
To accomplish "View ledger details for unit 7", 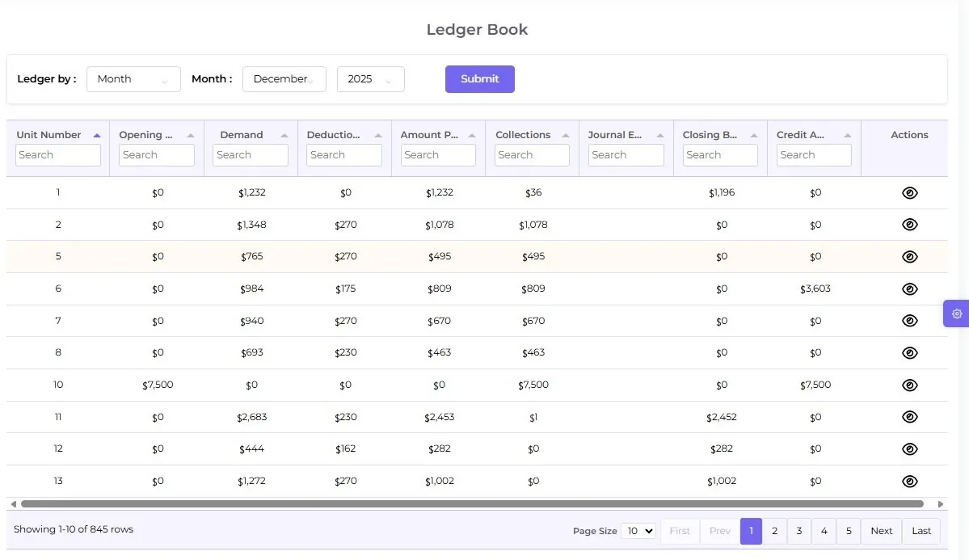I will (x=909, y=321).
